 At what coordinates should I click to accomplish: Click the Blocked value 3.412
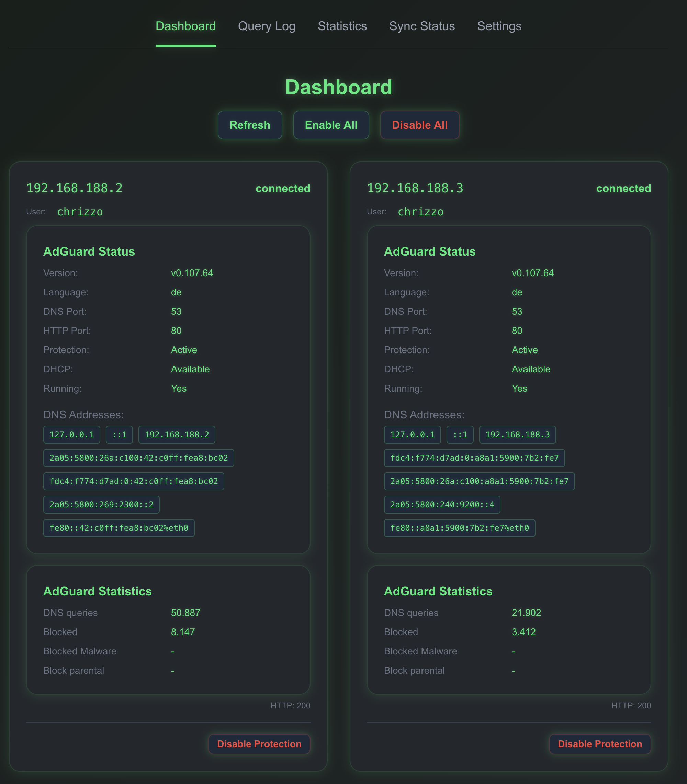pos(524,632)
